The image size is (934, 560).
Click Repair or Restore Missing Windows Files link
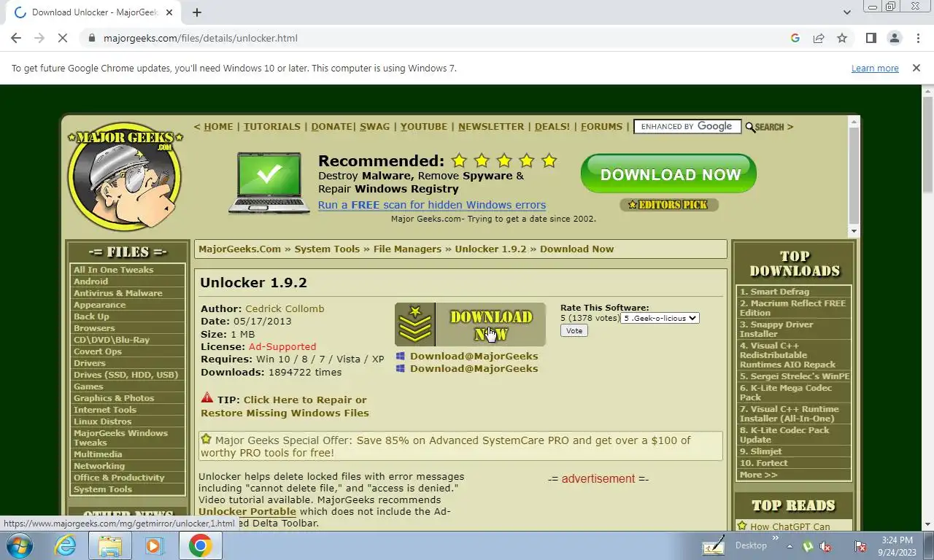click(285, 406)
